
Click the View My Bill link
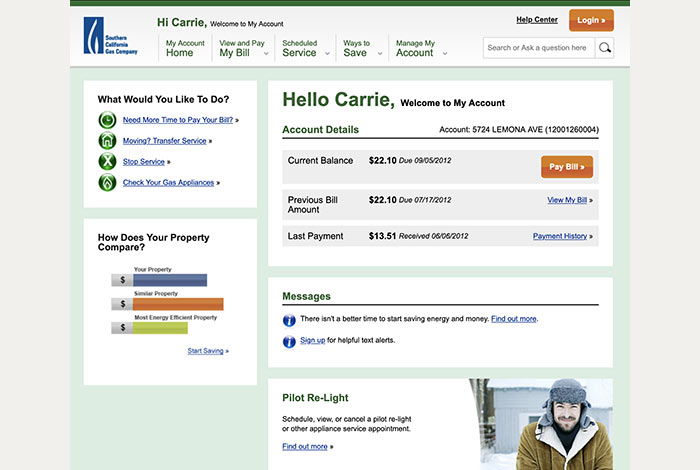(x=567, y=200)
